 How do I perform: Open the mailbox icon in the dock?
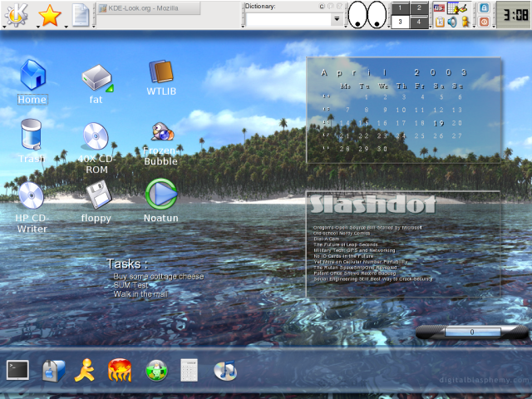click(x=53, y=371)
